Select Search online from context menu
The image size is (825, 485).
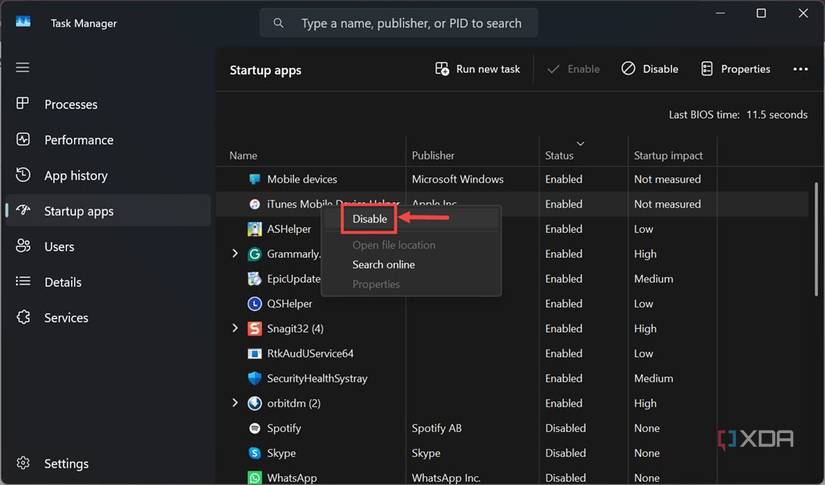(x=383, y=264)
